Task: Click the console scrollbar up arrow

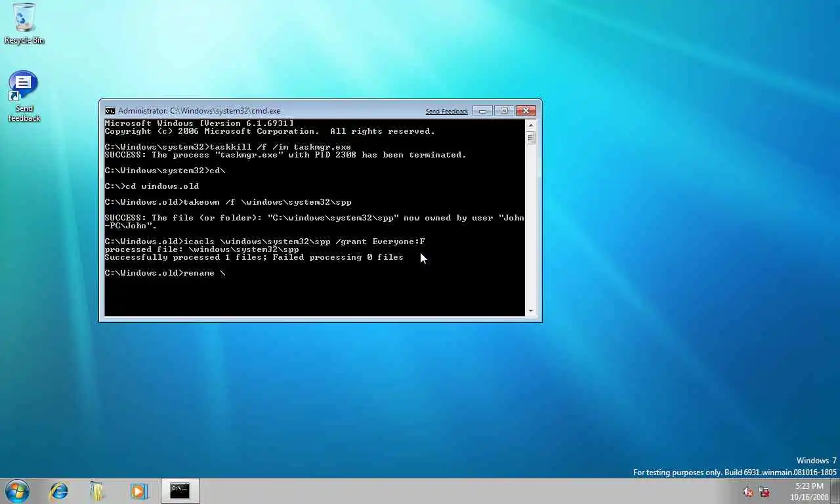Action: [530, 125]
